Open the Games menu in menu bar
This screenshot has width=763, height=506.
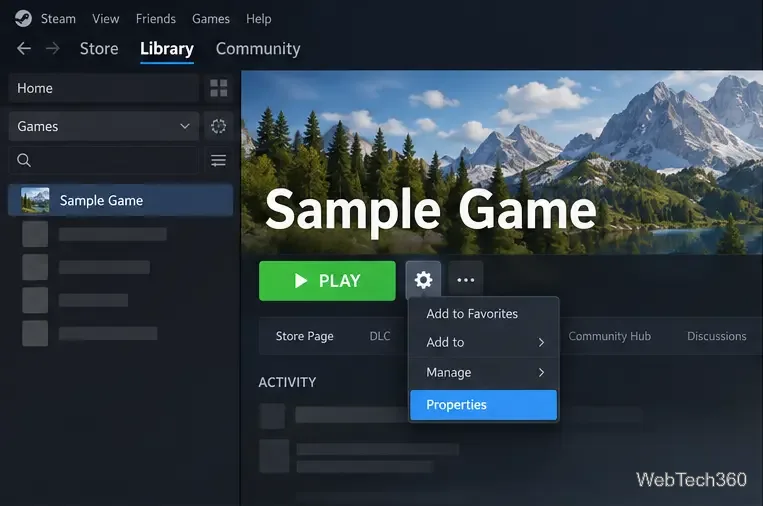(x=211, y=19)
